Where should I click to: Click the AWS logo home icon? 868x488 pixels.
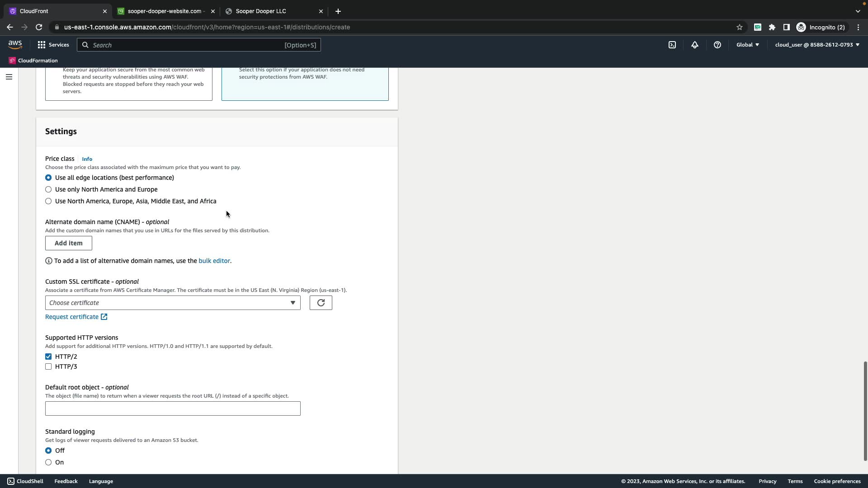15,45
